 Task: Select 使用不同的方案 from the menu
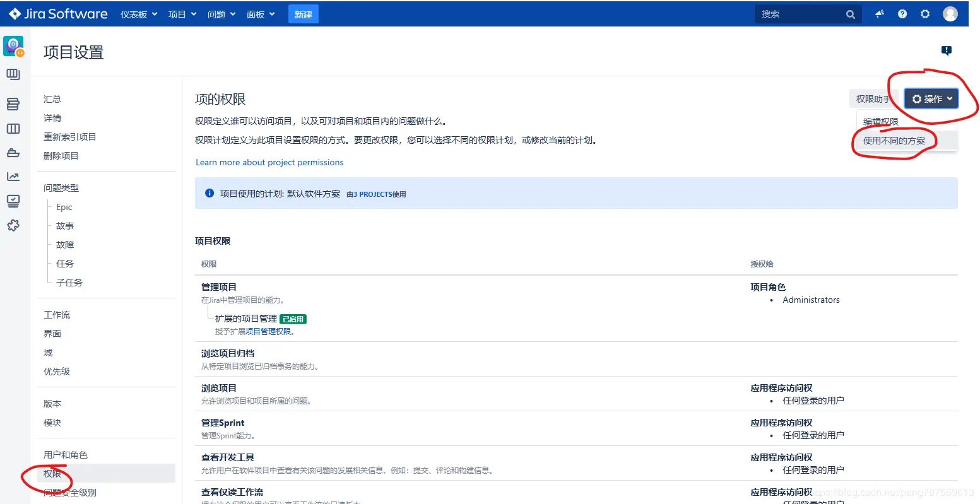pos(894,141)
